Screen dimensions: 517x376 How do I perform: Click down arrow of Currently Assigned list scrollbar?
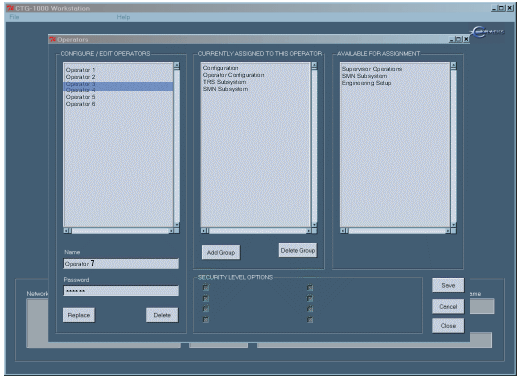click(314, 224)
